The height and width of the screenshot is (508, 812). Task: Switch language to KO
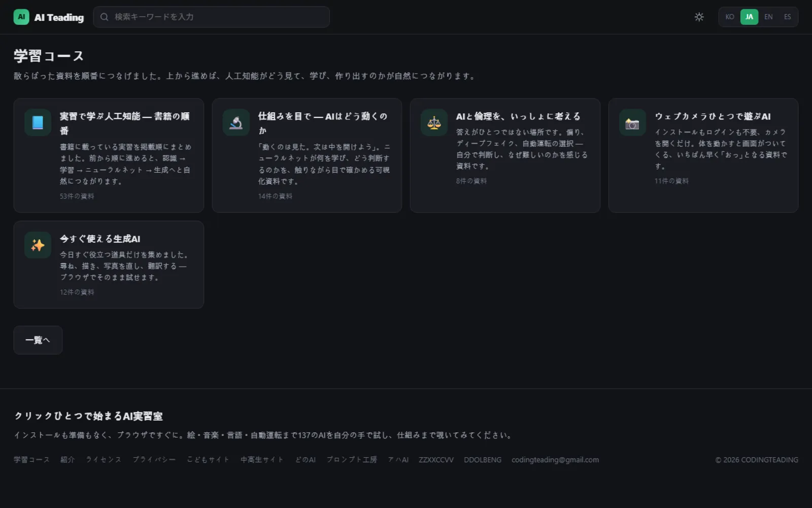tap(730, 17)
